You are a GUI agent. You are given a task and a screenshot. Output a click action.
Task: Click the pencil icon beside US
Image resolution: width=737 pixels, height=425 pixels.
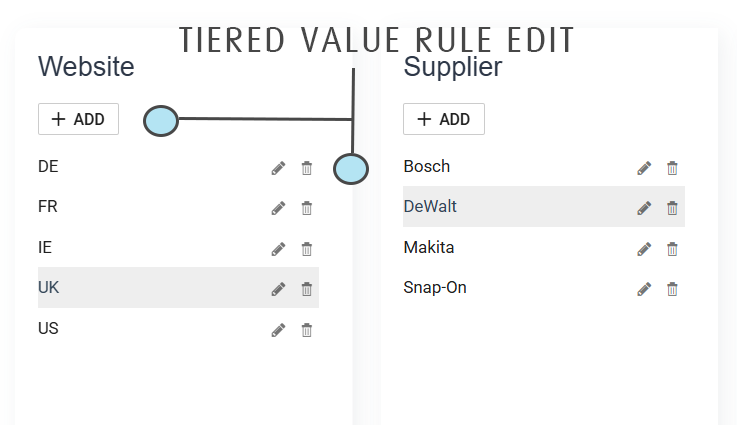pyautogui.click(x=278, y=329)
